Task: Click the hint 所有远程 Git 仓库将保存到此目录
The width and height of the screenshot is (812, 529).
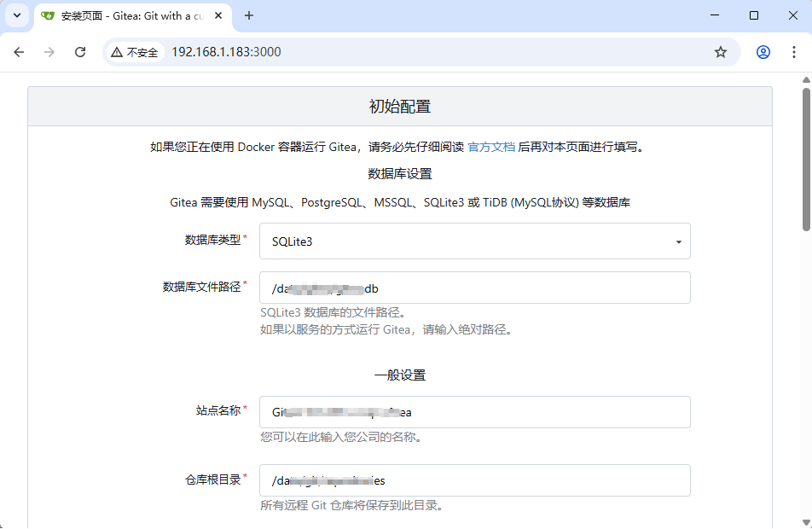Action: (x=352, y=506)
